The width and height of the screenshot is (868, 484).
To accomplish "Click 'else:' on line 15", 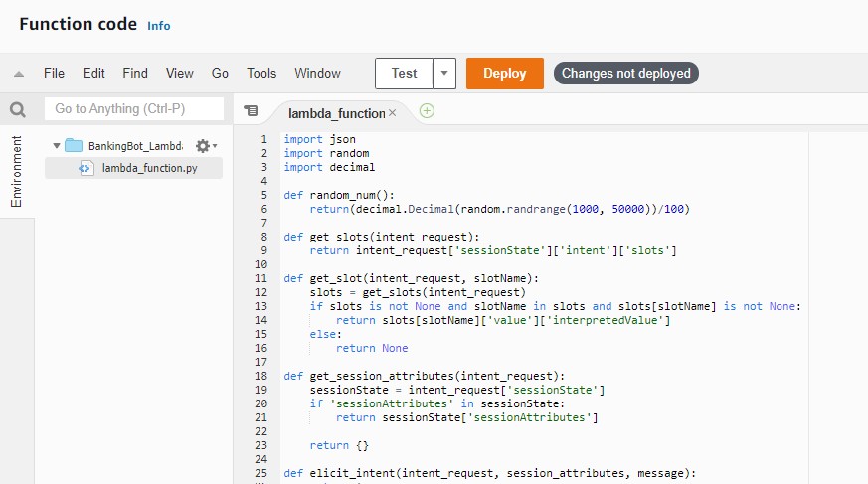I will coord(326,334).
